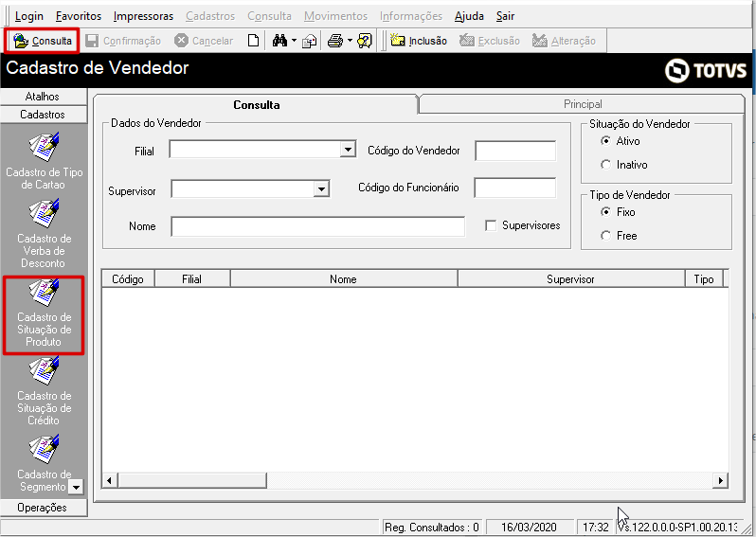This screenshot has height=537, width=756.
Task: Open Cadastro de Tipo de Cartão shortcut
Action: pos(44,161)
